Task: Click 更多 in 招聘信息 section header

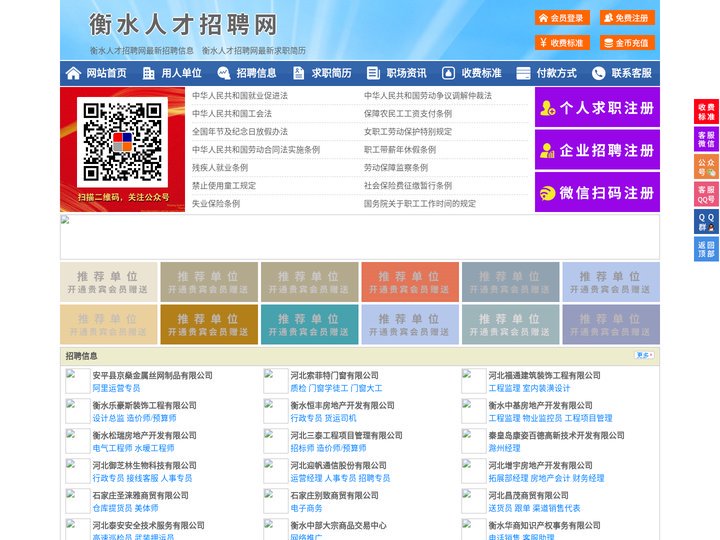Action: 644,355
